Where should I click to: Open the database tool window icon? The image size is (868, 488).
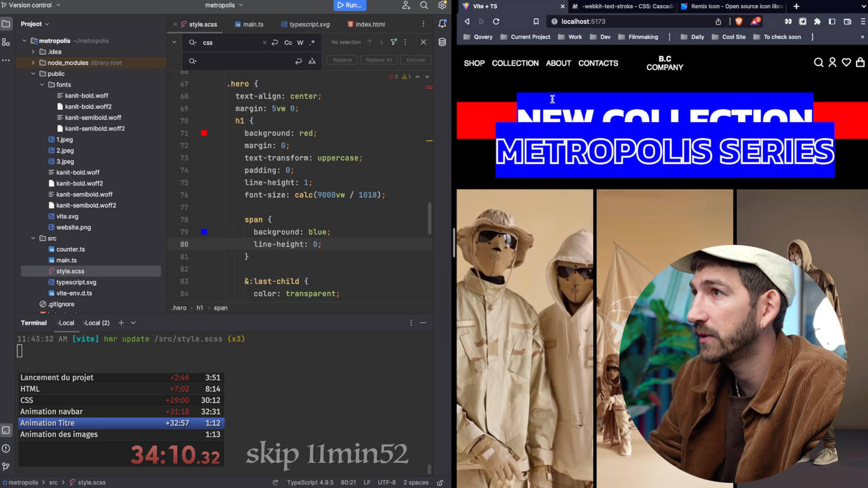point(442,43)
